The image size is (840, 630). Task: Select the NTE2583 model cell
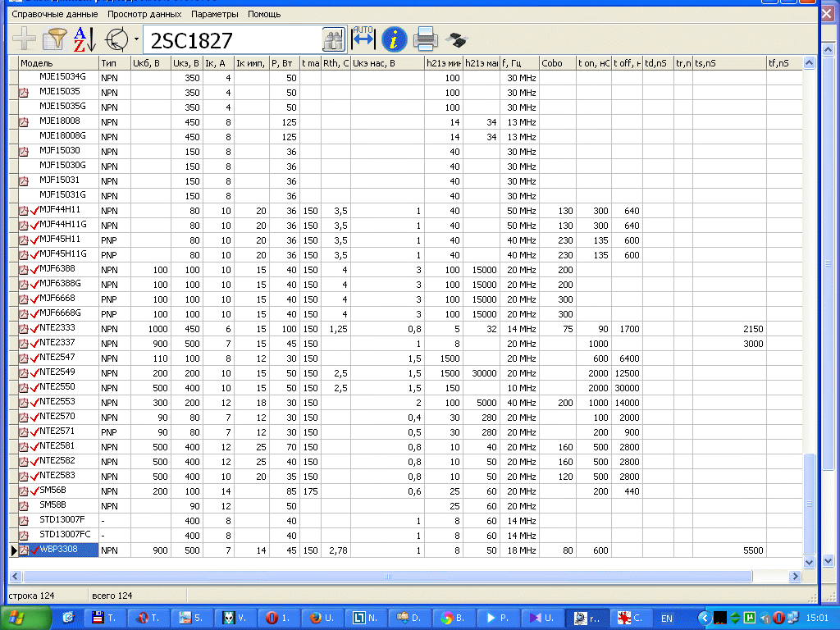pyautogui.click(x=59, y=476)
